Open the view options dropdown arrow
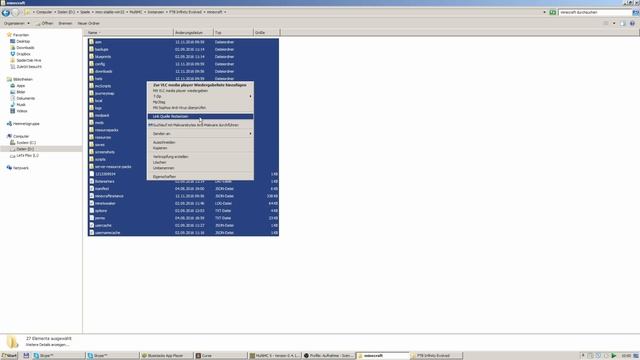640x360 pixels. click(x=614, y=23)
